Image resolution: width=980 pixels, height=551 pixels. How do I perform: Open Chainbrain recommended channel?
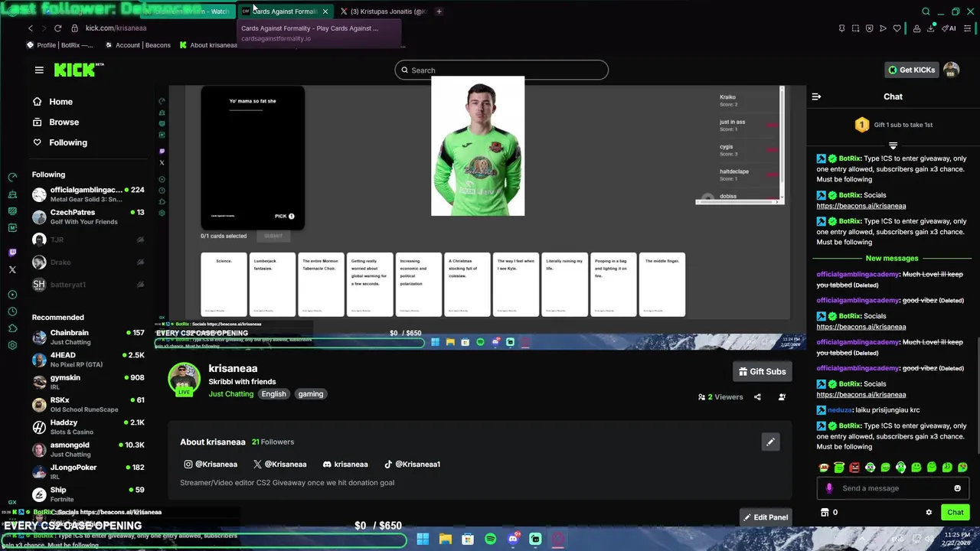pos(88,337)
